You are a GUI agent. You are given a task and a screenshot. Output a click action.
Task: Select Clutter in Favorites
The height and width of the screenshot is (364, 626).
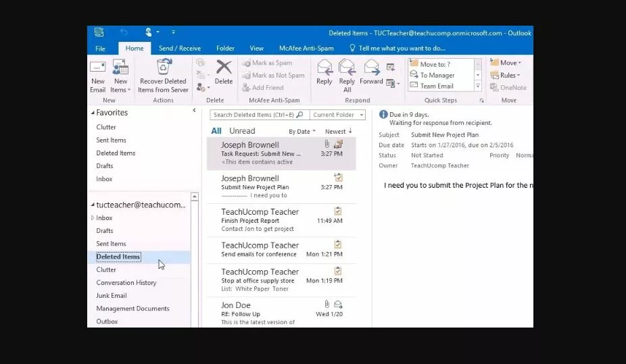pyautogui.click(x=105, y=127)
